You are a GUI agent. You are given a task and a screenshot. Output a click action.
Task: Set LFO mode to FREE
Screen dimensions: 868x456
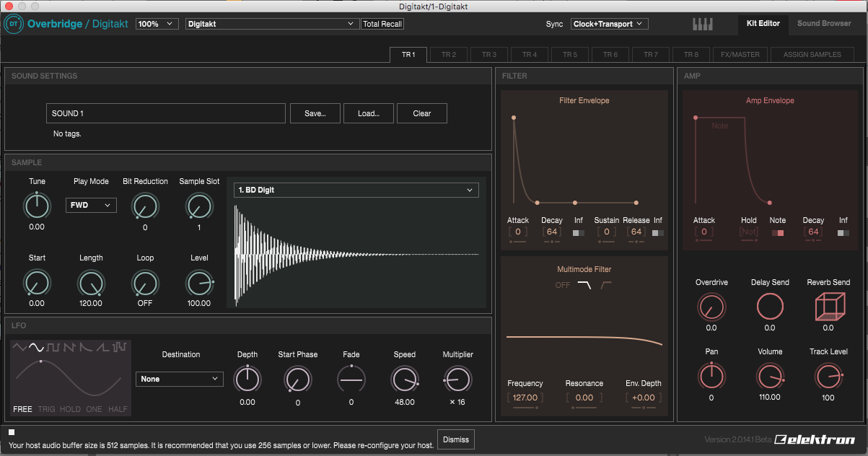click(22, 409)
